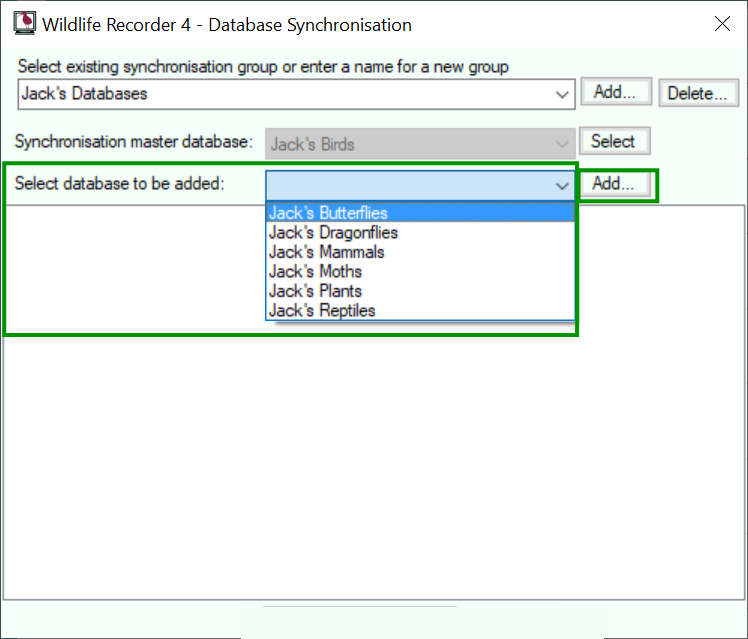Image resolution: width=748 pixels, height=639 pixels.
Task: Choose Jack's Dragonflies from the list
Action: (x=420, y=232)
